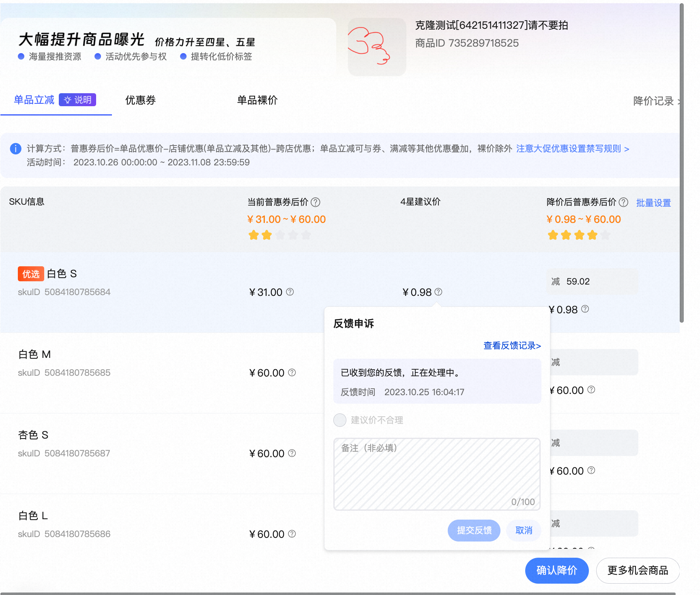The height and width of the screenshot is (595, 700).
Task: Click the current price range ¥31.00~¥60.00
Action: point(286,219)
